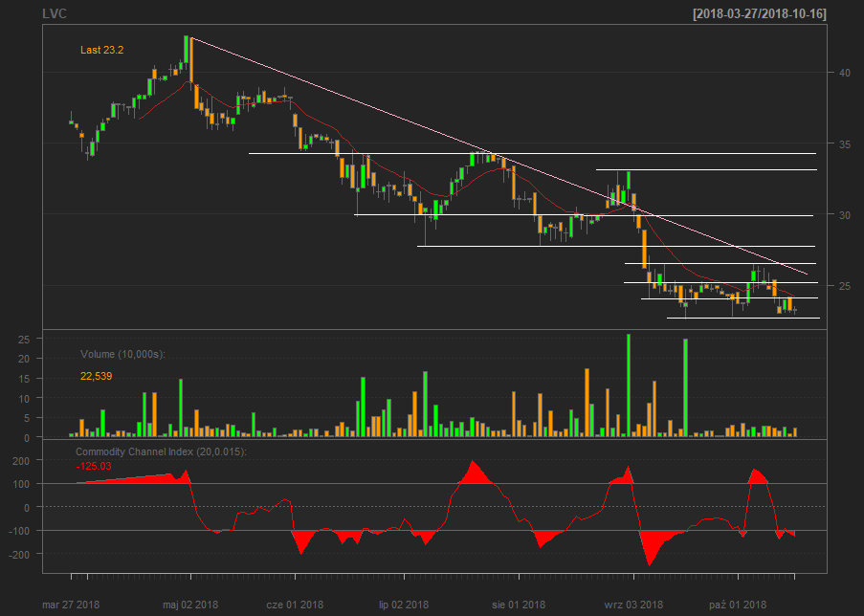Screen dimensions: 864x616
Task: Click the CCI axis label -200
Action: coord(19,555)
